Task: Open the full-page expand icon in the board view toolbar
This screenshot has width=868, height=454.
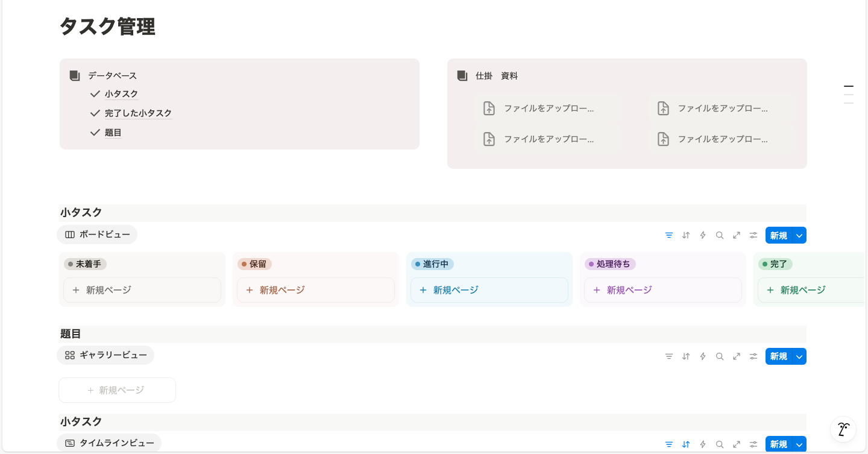Action: pos(736,235)
